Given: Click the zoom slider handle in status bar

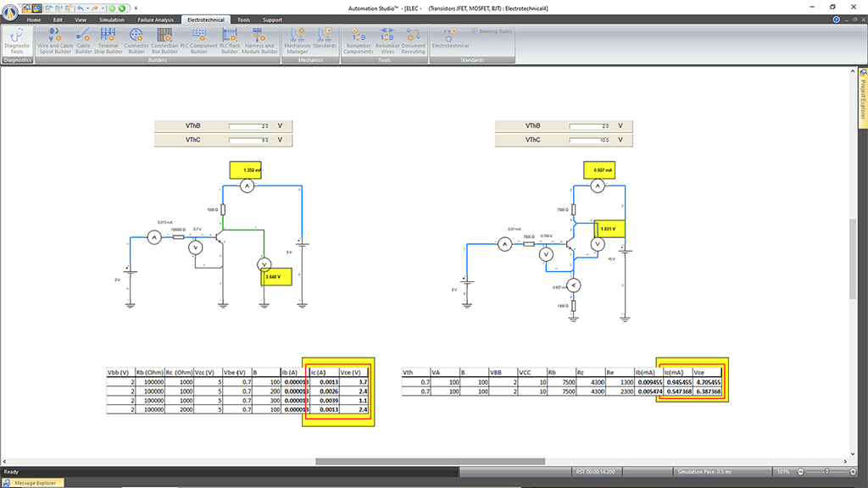Looking at the screenshot, I should 827,471.
